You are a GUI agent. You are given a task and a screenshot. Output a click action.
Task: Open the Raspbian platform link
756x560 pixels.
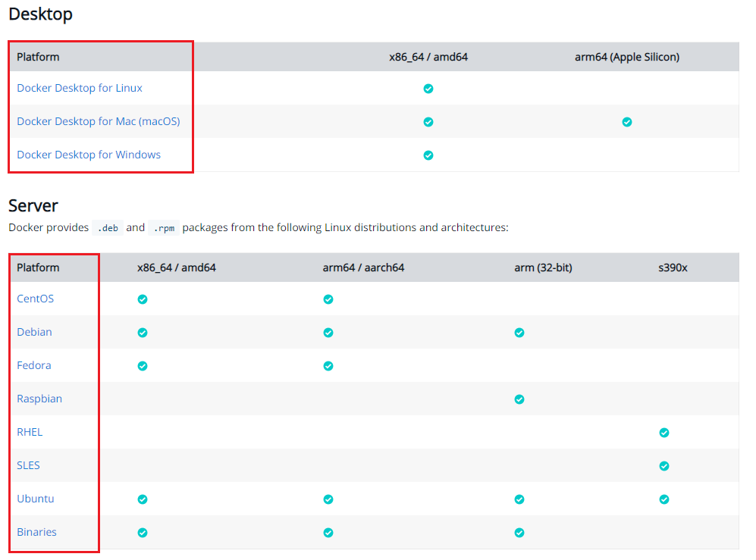[39, 399]
